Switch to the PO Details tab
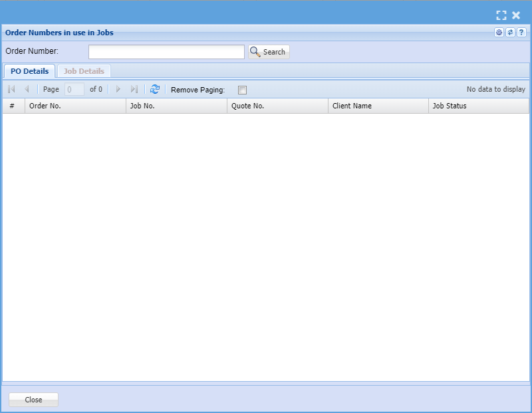 [29, 71]
